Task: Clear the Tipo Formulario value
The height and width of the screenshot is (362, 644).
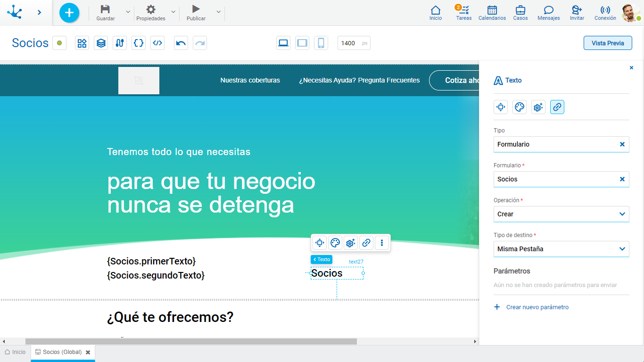Action: [622, 144]
